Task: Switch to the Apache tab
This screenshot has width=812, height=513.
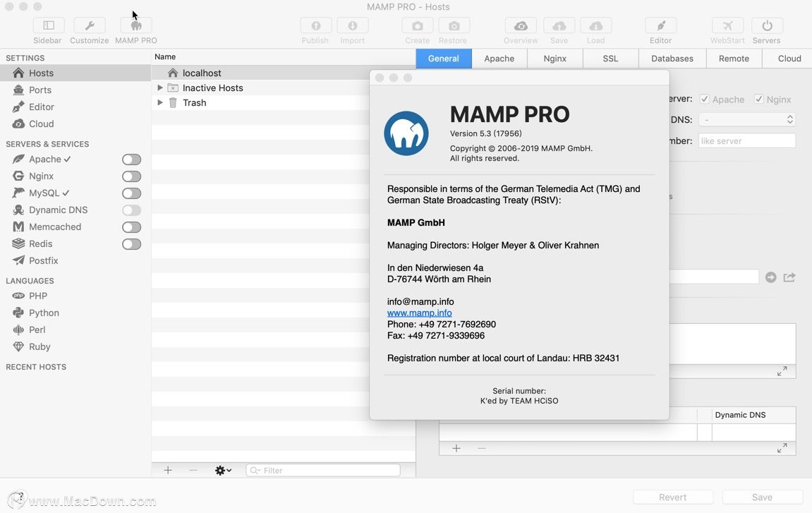Action: click(x=499, y=59)
